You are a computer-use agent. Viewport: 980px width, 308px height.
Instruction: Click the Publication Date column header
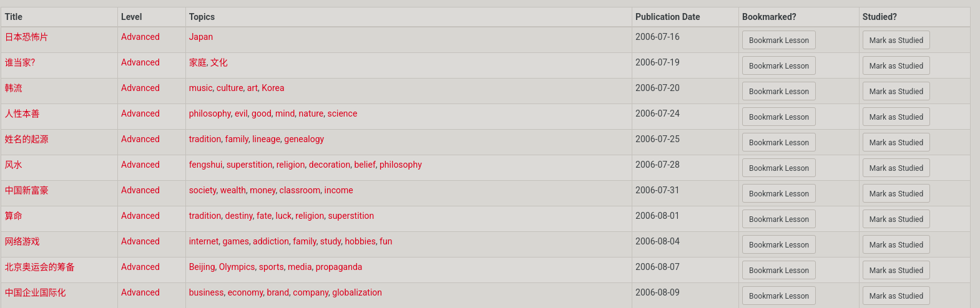click(x=667, y=17)
